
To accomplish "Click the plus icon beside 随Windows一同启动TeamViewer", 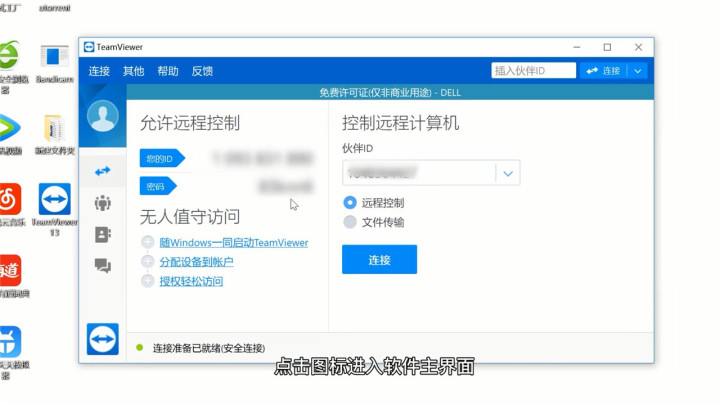I will 147,242.
